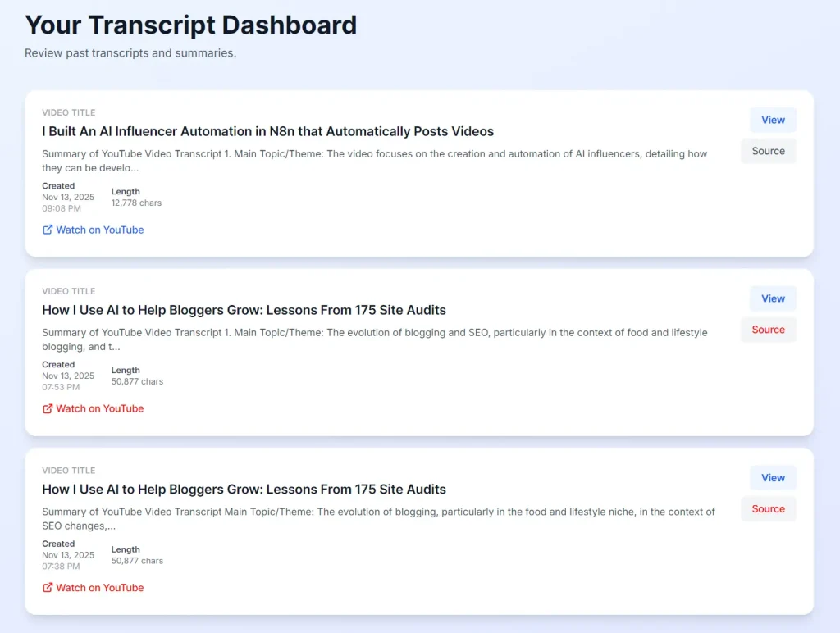
Task: Open the second video on YouTube
Action: [99, 408]
